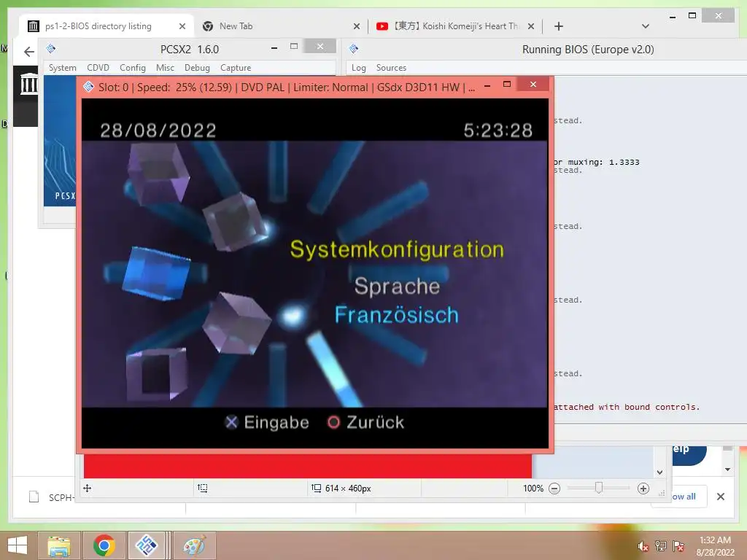Switch to Koishi Komeiji's Heart YouTube tab
The height and width of the screenshot is (560, 747).
pos(456,26)
